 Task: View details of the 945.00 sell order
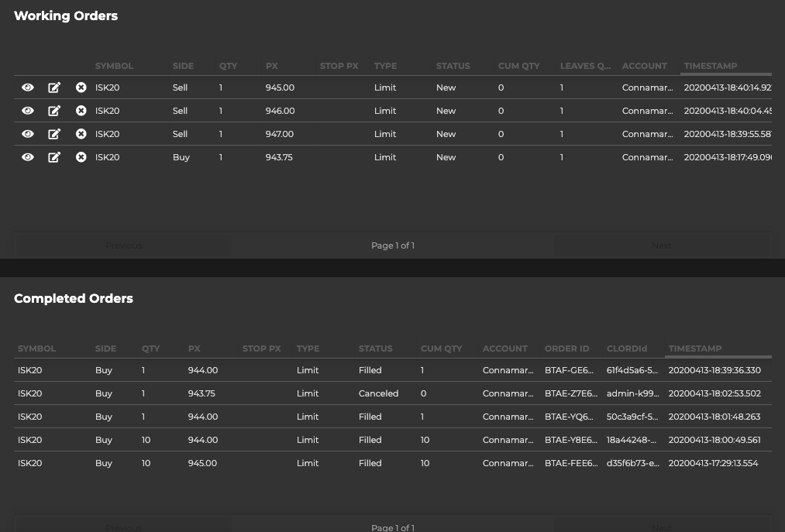point(28,88)
